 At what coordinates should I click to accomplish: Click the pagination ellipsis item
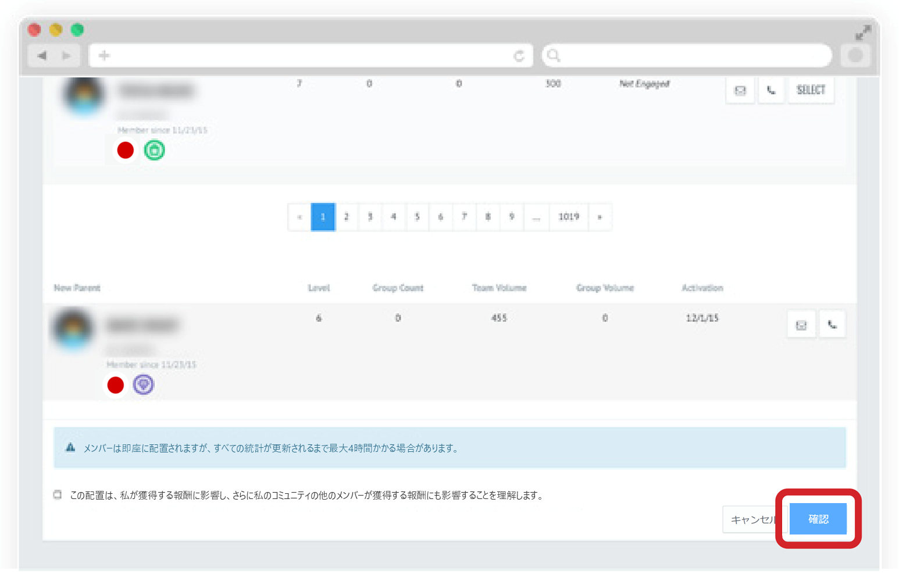point(536,217)
